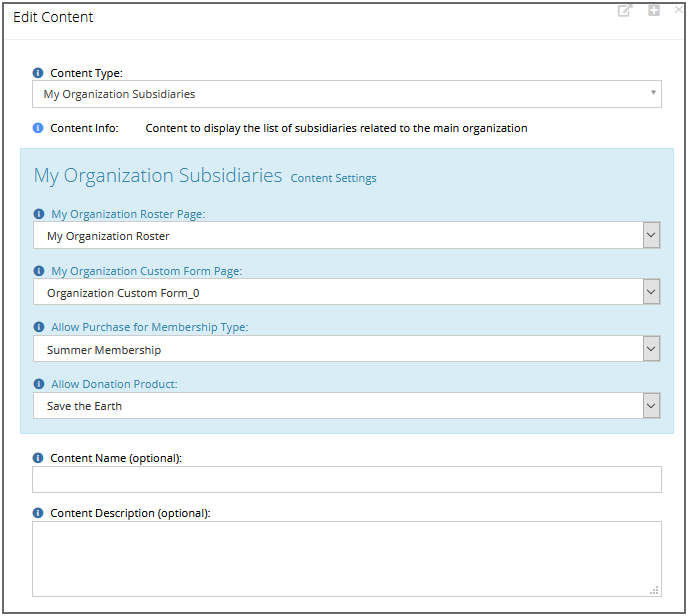
Task: Click into the Content Description text area
Action: pos(347,559)
